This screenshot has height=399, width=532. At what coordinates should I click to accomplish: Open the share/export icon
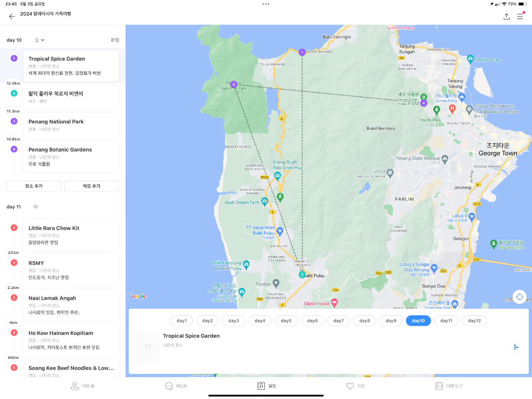(506, 16)
